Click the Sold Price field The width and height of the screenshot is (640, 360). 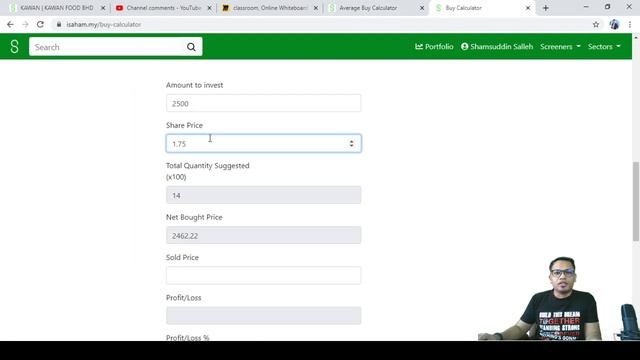click(263, 276)
